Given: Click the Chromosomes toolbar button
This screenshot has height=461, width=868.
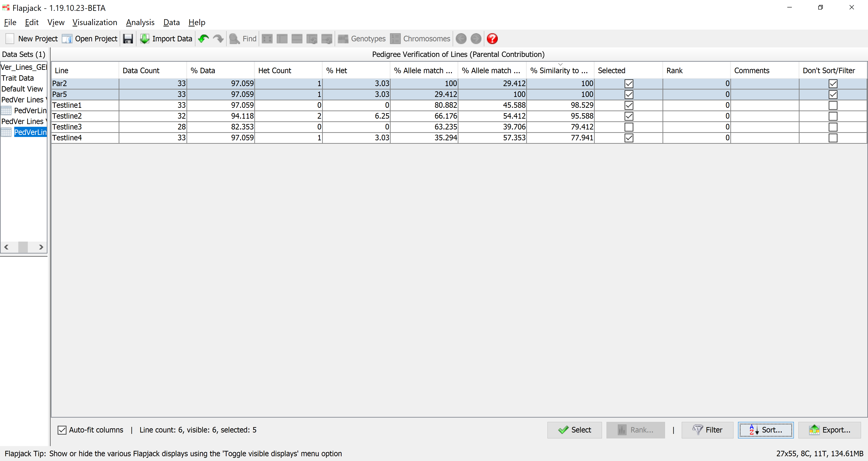Looking at the screenshot, I should (x=420, y=39).
